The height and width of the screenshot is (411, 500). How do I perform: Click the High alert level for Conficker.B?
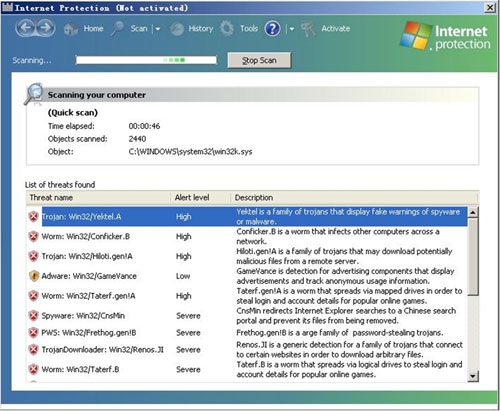click(x=183, y=236)
